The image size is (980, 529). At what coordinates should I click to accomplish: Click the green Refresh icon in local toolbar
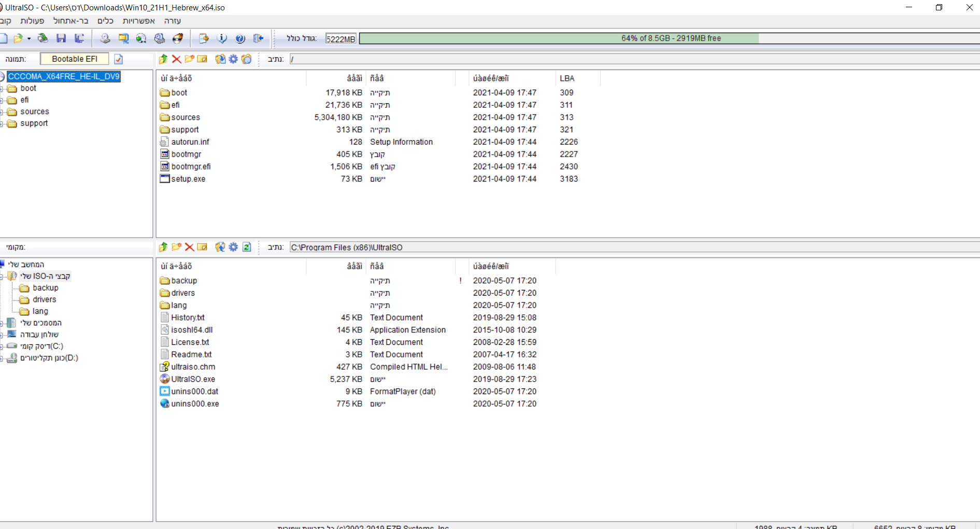[247, 247]
